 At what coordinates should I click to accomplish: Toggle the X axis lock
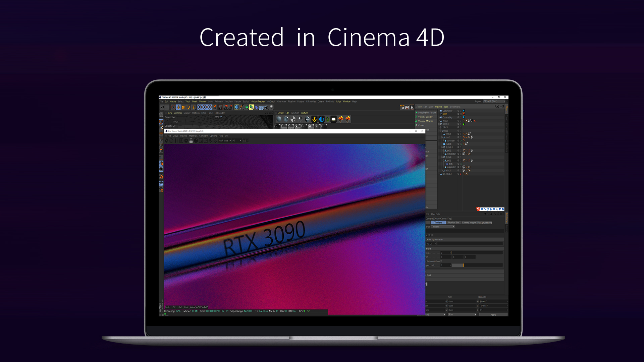(x=200, y=107)
